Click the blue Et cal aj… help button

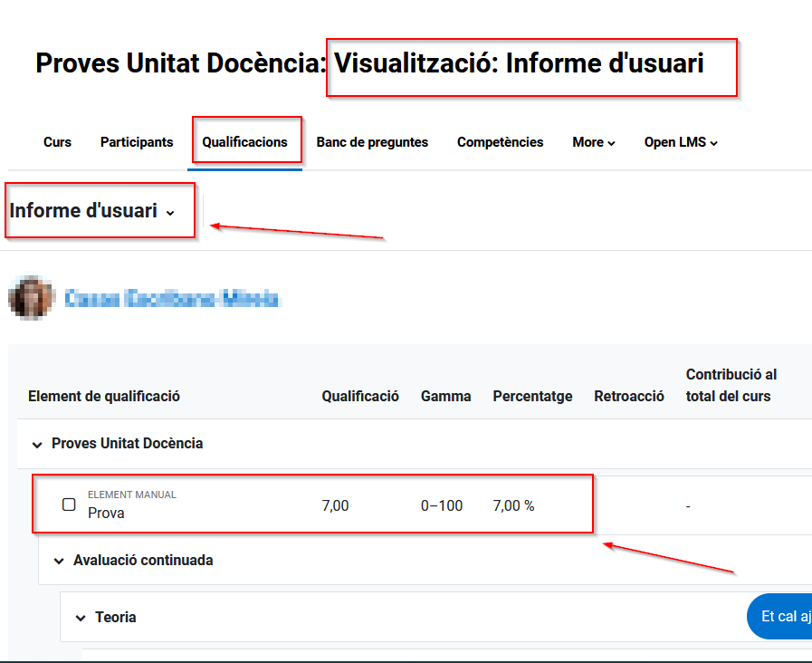(x=780, y=617)
